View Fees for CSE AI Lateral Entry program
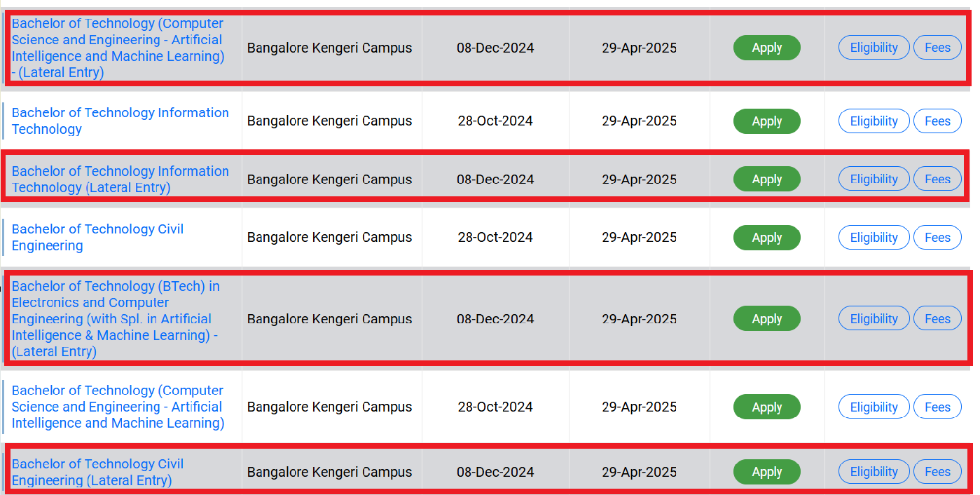Screen dimensions: 980x495 point(937,47)
